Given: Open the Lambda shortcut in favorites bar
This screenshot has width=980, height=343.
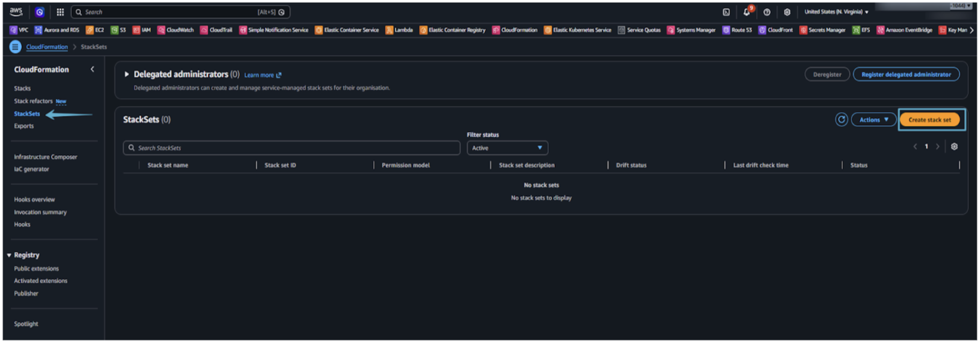Looking at the screenshot, I should [399, 30].
